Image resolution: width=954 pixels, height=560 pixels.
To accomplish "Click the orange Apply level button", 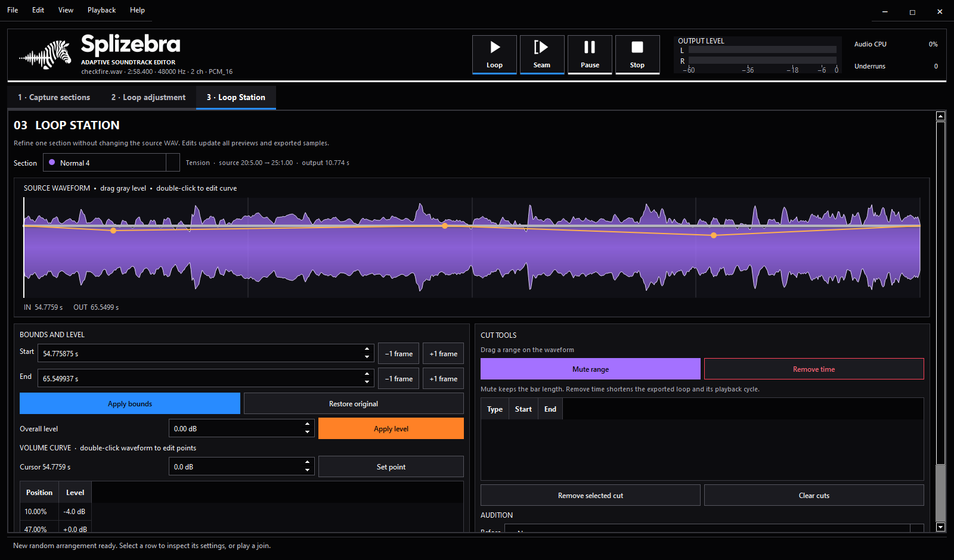I will click(x=391, y=428).
